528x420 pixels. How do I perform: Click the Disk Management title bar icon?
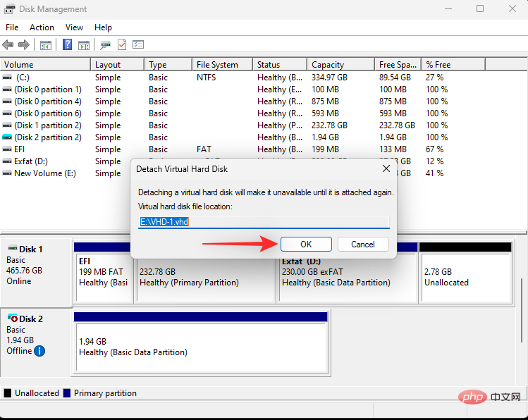coord(9,9)
